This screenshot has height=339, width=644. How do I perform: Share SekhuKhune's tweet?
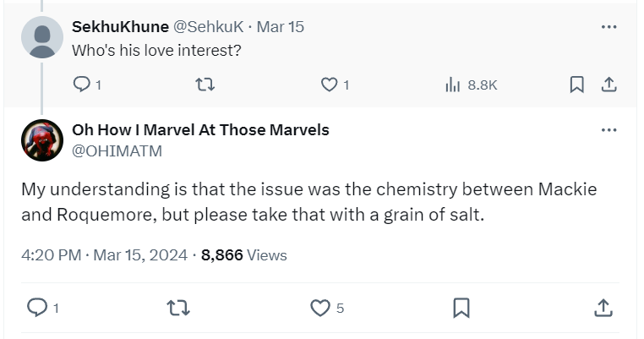(x=607, y=85)
